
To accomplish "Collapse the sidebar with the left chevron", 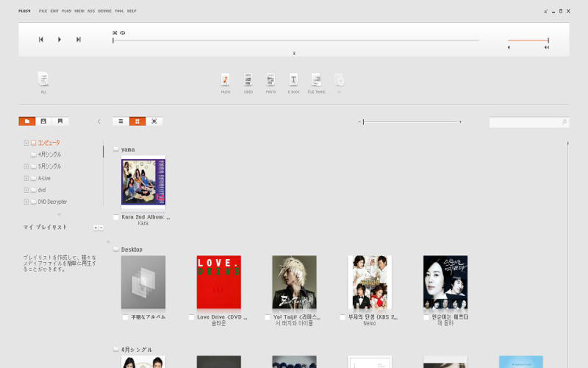I will coord(99,121).
